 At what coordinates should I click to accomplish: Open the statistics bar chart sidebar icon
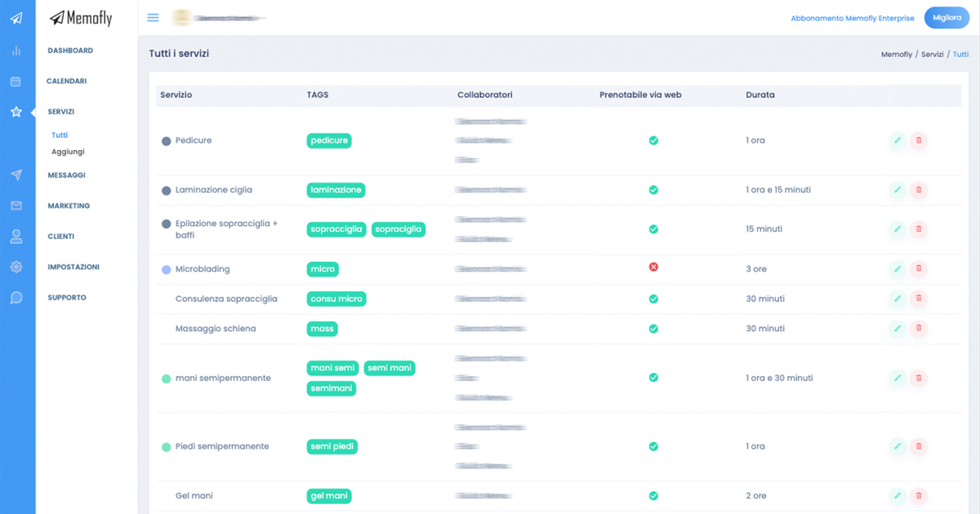pos(16,51)
